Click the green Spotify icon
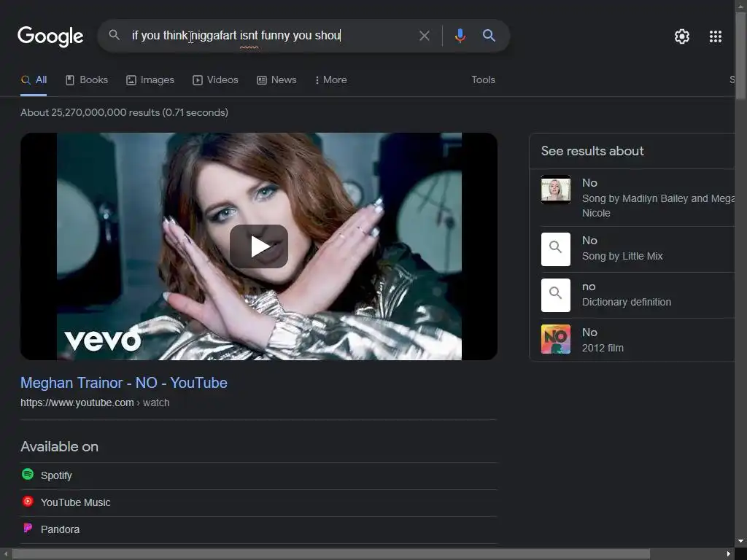Viewport: 747px width, 560px height. pos(28,474)
